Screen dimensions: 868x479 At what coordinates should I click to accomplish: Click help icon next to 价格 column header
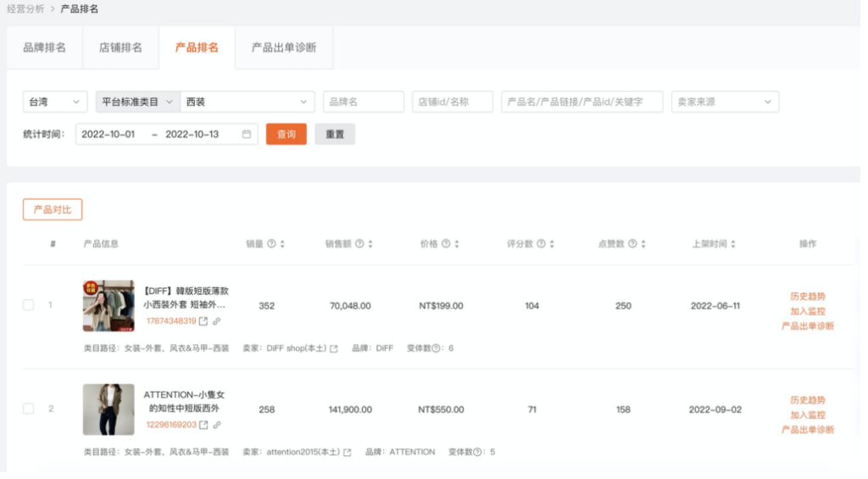coord(446,244)
